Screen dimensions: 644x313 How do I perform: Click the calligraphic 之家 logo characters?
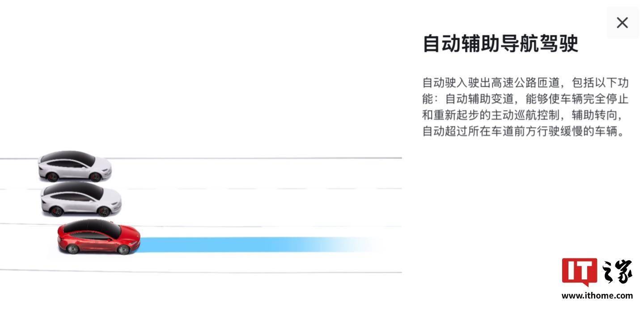[x=617, y=271]
